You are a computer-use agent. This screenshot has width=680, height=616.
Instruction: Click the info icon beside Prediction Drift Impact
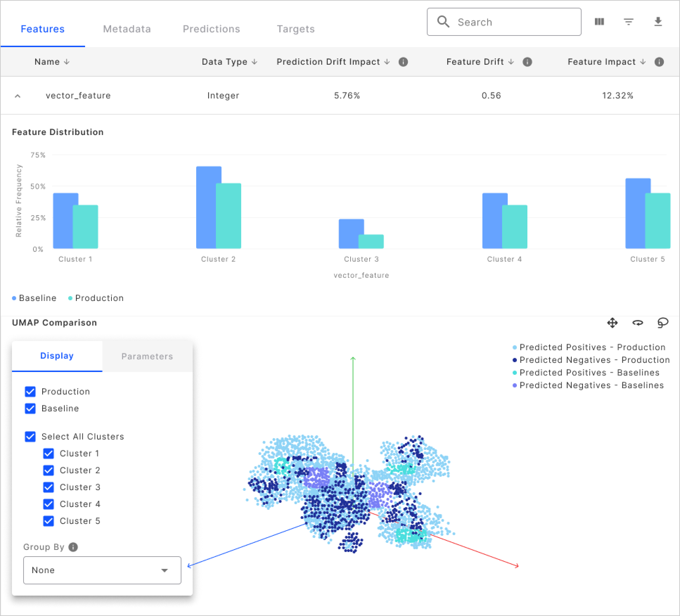point(403,62)
